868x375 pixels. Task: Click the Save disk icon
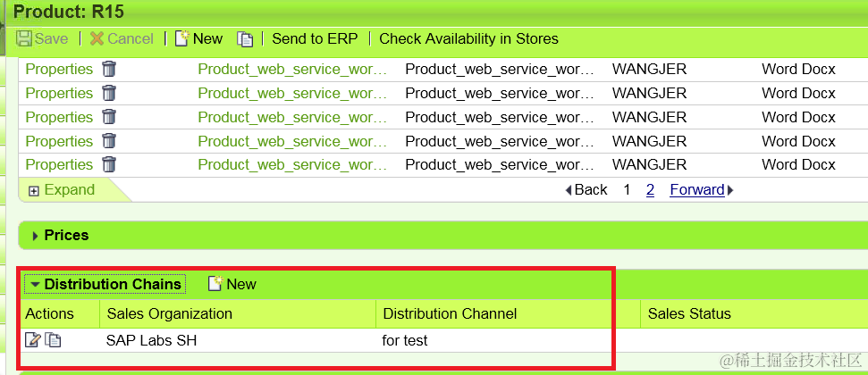pos(24,38)
